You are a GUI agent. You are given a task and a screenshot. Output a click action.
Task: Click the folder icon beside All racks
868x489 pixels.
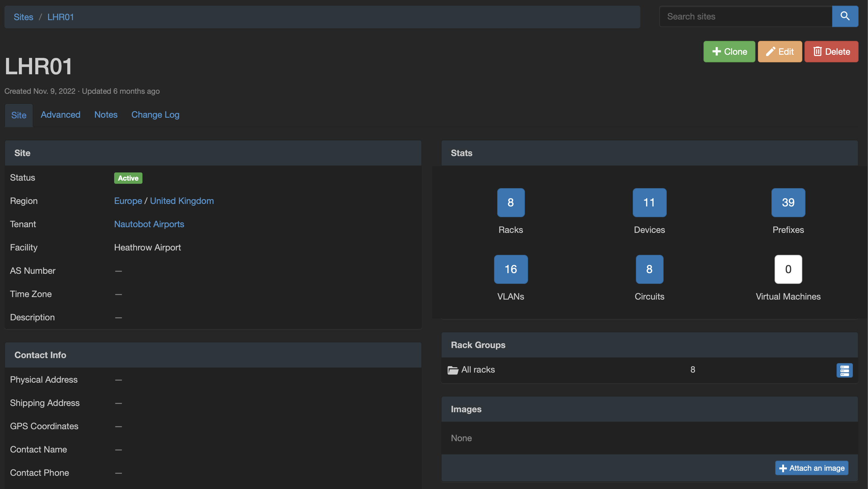[x=453, y=370]
